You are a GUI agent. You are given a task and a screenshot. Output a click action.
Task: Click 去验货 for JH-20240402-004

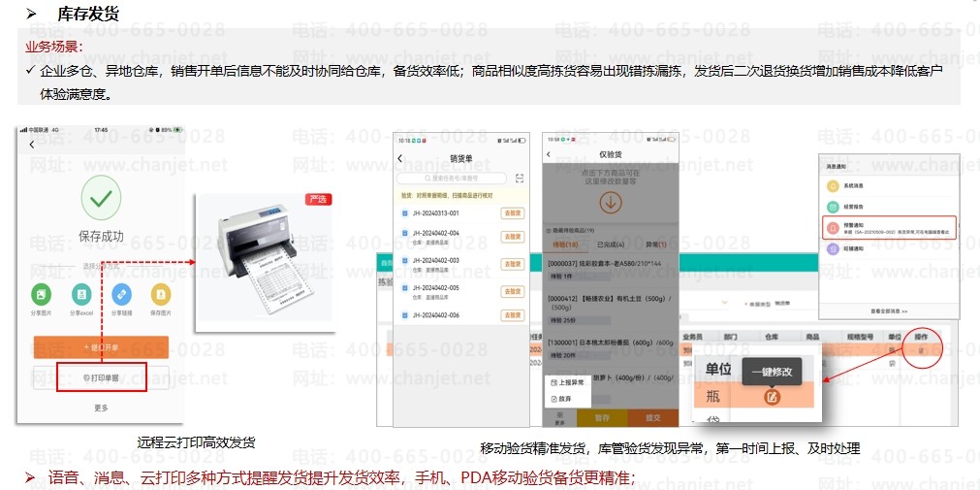click(x=513, y=237)
